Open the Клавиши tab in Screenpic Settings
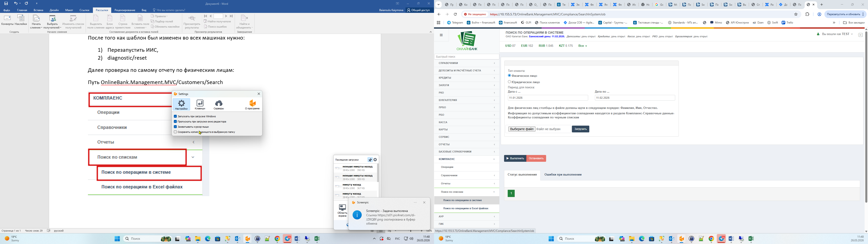The width and height of the screenshot is (868, 244). [200, 104]
